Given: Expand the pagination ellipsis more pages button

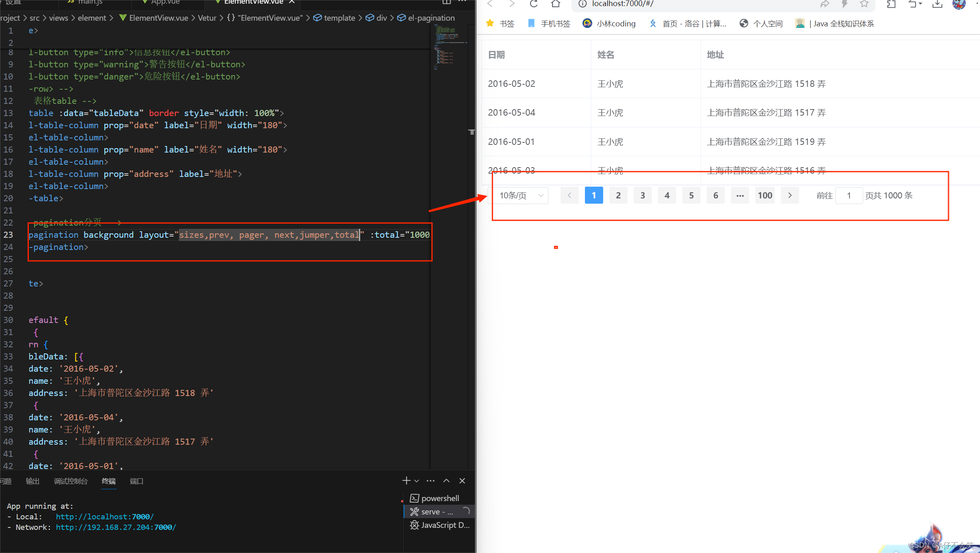Looking at the screenshot, I should pos(740,196).
